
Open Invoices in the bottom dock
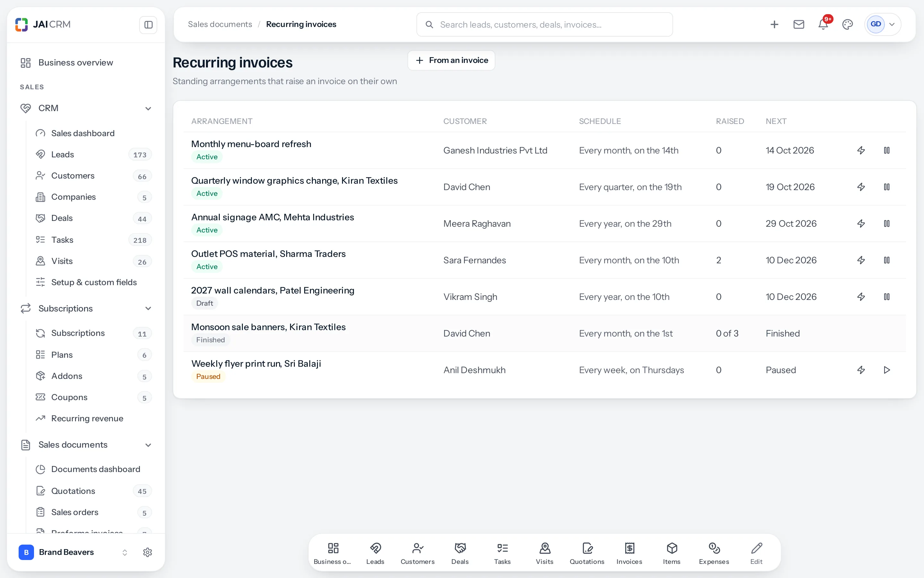[x=629, y=553]
